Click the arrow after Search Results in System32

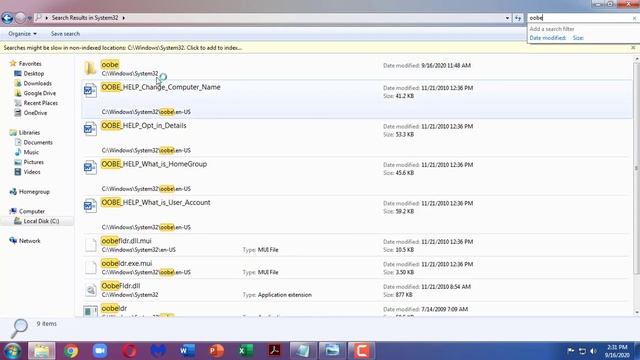click(x=124, y=18)
